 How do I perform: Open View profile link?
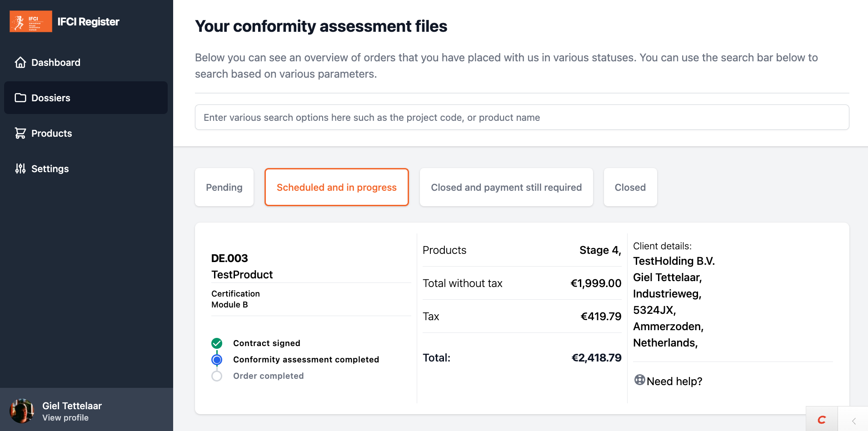coord(65,418)
